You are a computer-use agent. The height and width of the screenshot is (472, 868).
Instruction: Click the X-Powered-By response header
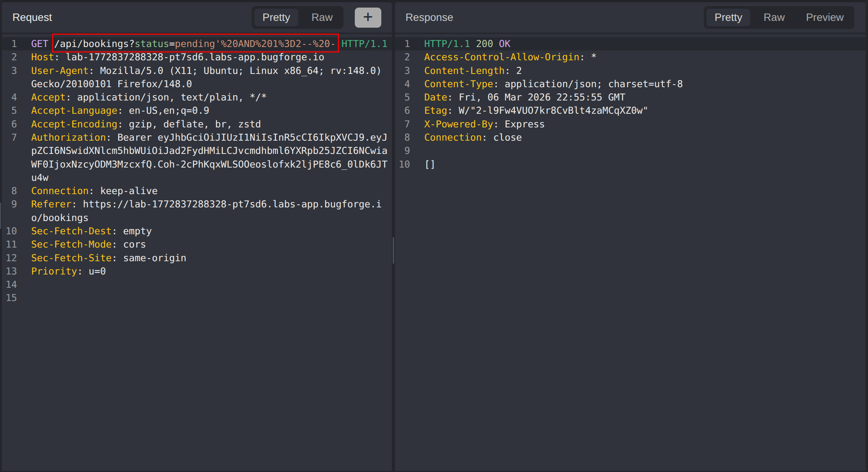point(459,124)
